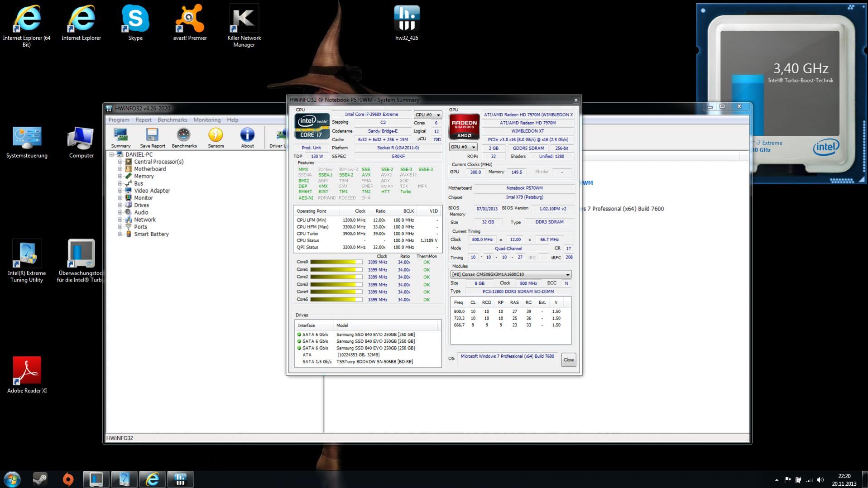Open the GPU #0 selector dropdown

coord(463,147)
